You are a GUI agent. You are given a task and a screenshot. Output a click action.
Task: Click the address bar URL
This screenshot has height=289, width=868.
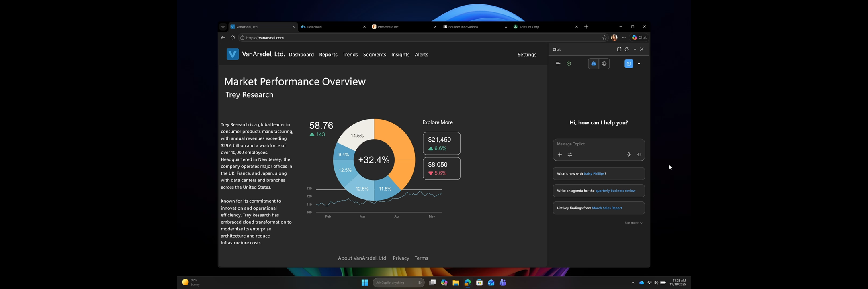tap(265, 38)
